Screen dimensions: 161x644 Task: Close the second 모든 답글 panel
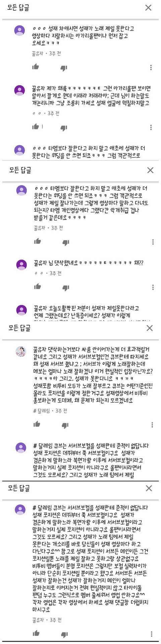coord(151,170)
